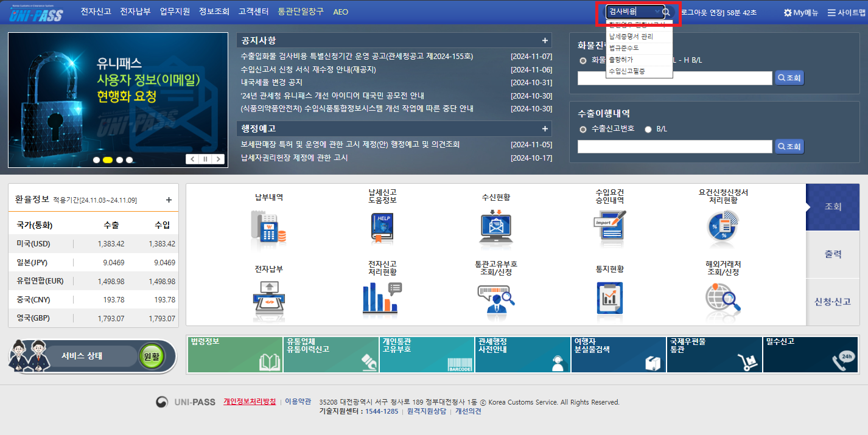Open the 수입요건 승인내역 icon
The width and height of the screenshot is (868, 435).
click(x=609, y=225)
